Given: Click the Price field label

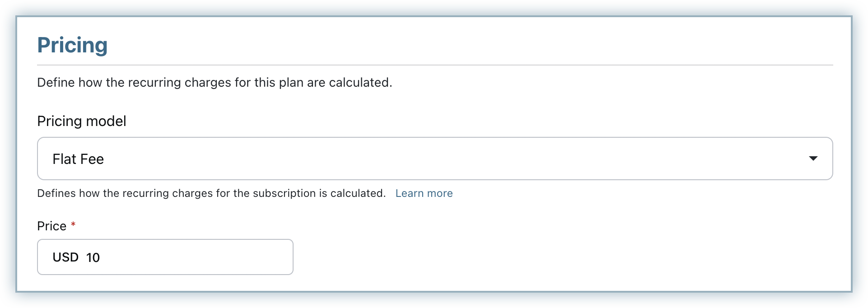Looking at the screenshot, I should point(51,226).
